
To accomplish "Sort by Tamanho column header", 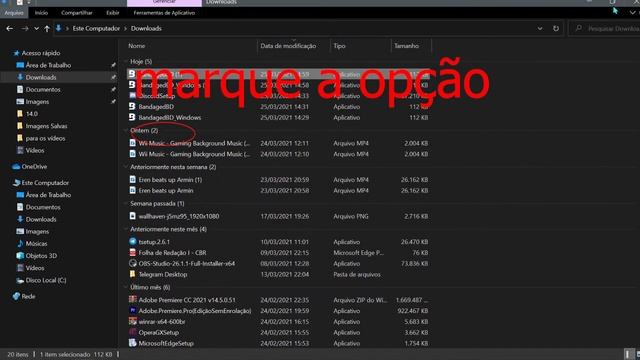I will (x=407, y=46).
